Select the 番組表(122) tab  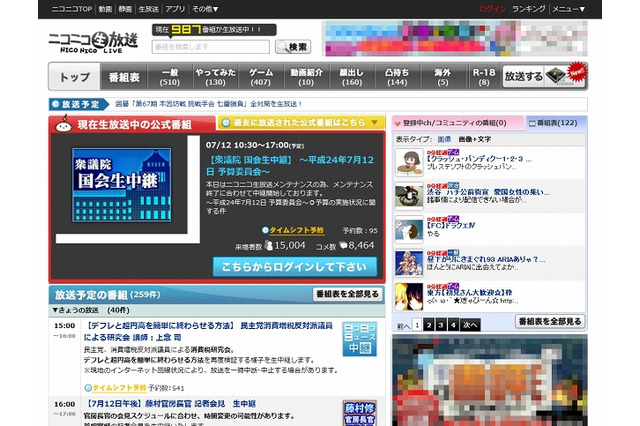click(x=556, y=123)
